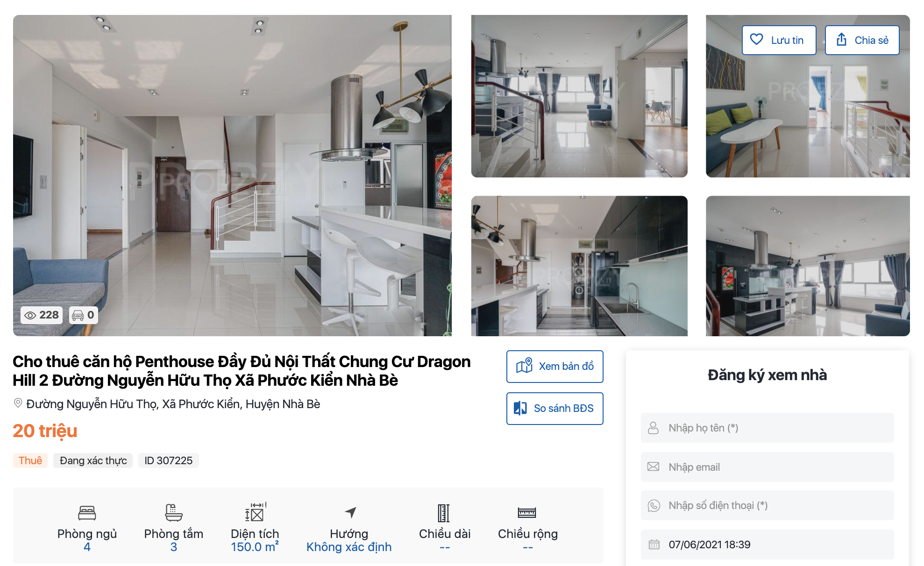Click the Xem bản đồ button
This screenshot has width=924, height=566.
(554, 367)
